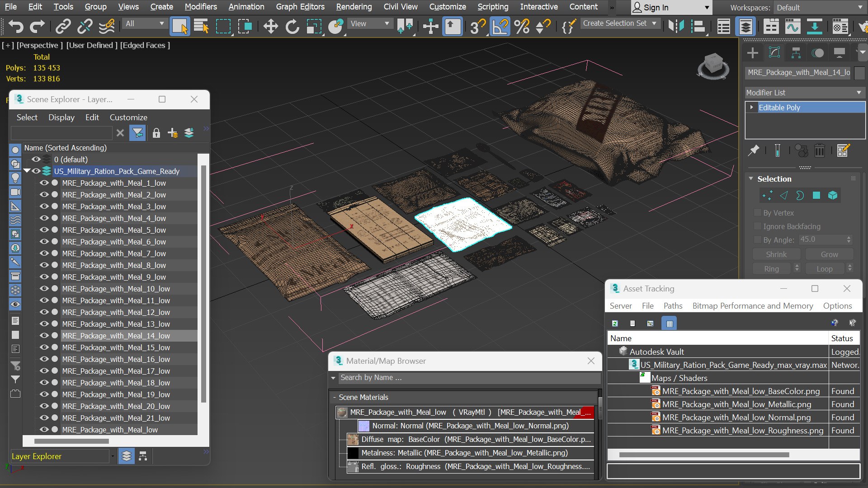Open the Rendering menu

click(x=354, y=7)
